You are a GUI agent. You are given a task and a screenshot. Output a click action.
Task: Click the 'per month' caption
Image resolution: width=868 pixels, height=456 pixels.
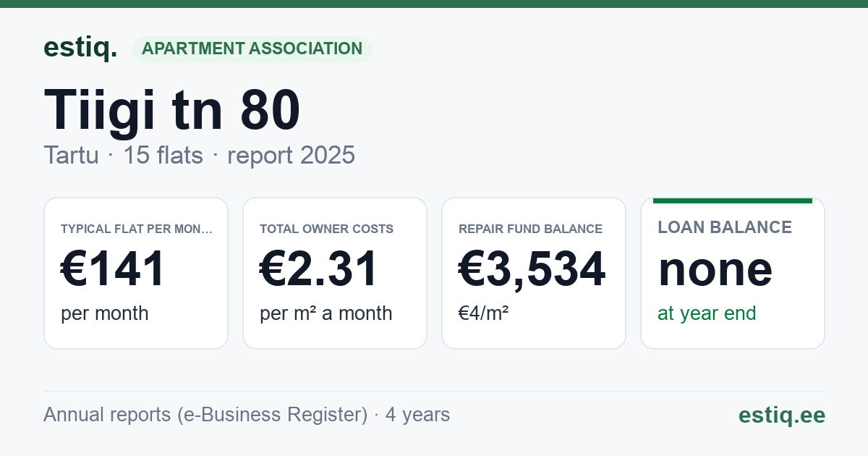(105, 313)
